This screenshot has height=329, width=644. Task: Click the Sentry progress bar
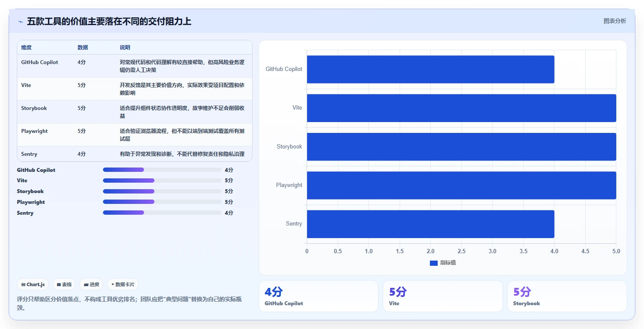pyautogui.click(x=162, y=213)
